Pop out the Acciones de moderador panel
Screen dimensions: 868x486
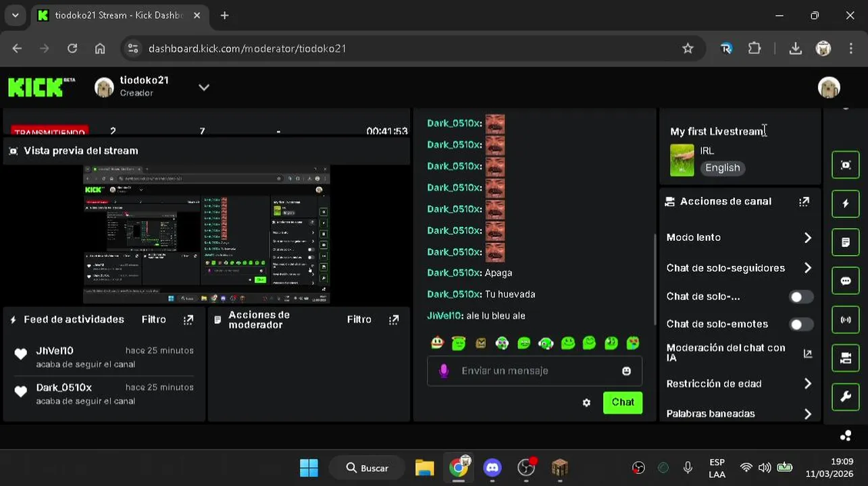pos(394,320)
